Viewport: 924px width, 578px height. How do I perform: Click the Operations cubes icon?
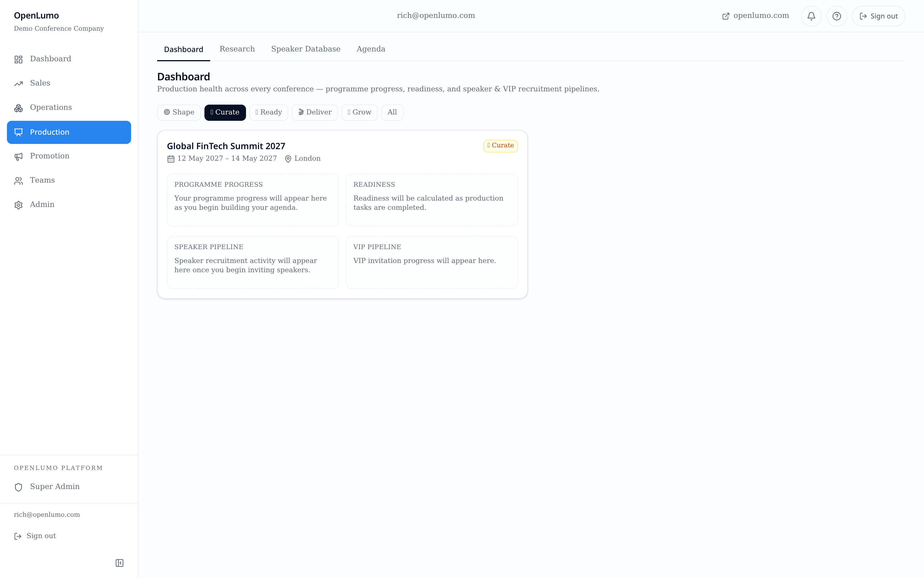pyautogui.click(x=18, y=108)
